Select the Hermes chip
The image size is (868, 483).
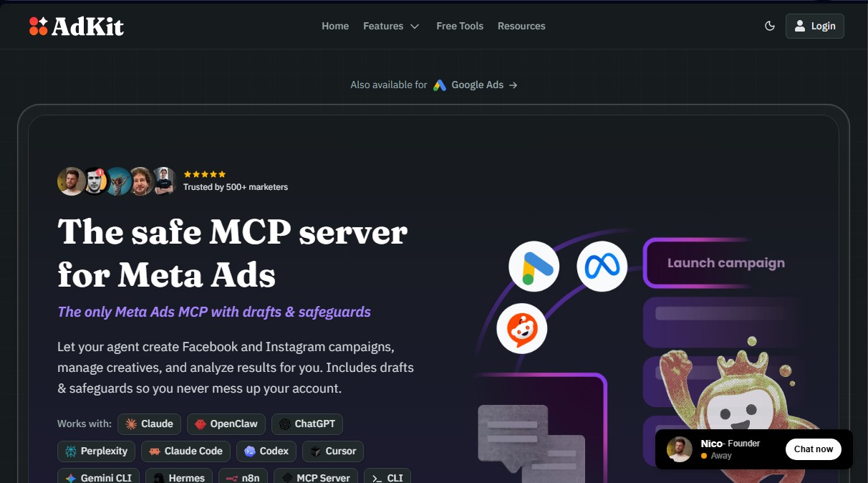179,476
